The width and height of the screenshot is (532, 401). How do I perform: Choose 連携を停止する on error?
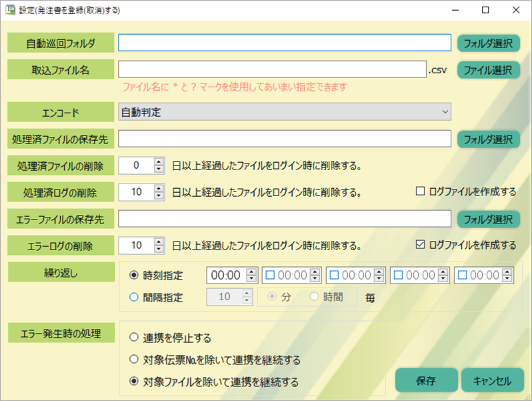tap(134, 338)
